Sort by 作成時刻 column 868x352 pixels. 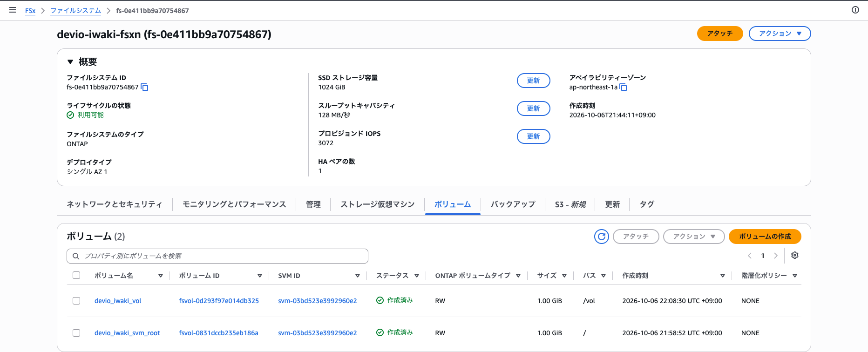pyautogui.click(x=723, y=276)
